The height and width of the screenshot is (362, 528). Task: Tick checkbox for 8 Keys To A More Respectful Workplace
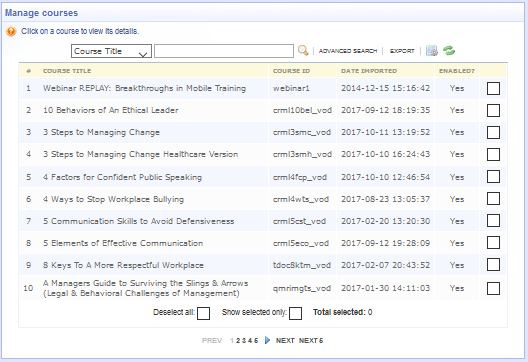[493, 265]
